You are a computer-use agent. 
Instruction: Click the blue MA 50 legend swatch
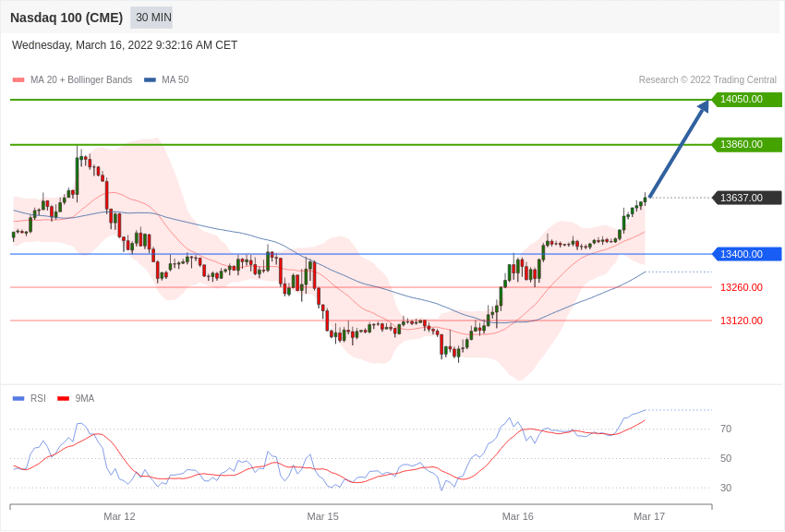(150, 80)
